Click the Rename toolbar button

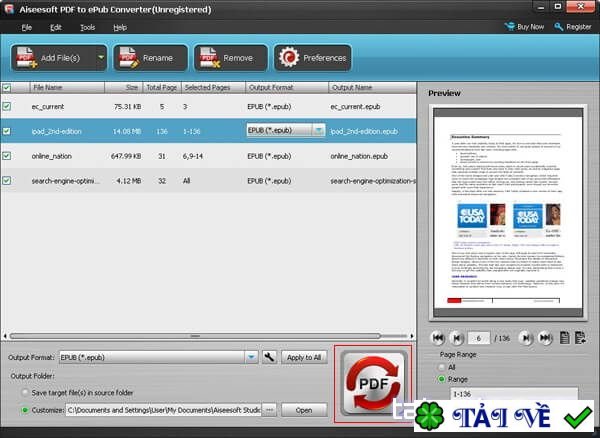(150, 58)
